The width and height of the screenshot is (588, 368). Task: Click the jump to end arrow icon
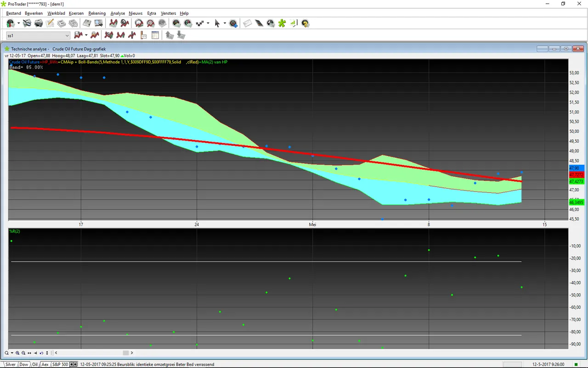pos(35,353)
